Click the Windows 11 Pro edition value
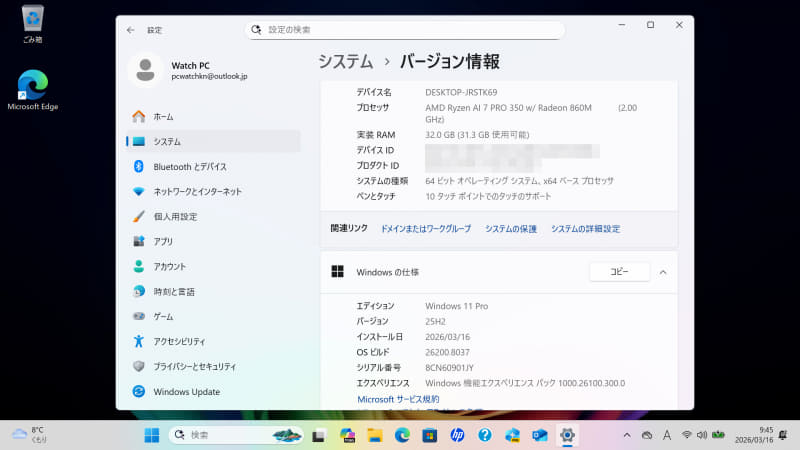Viewport: 800px width, 450px height. coord(457,306)
